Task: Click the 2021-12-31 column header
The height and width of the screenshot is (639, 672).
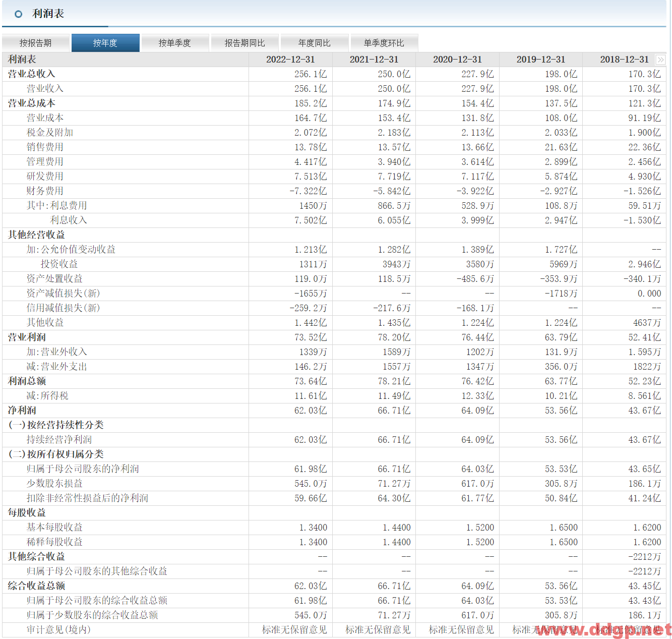Action: [374, 60]
